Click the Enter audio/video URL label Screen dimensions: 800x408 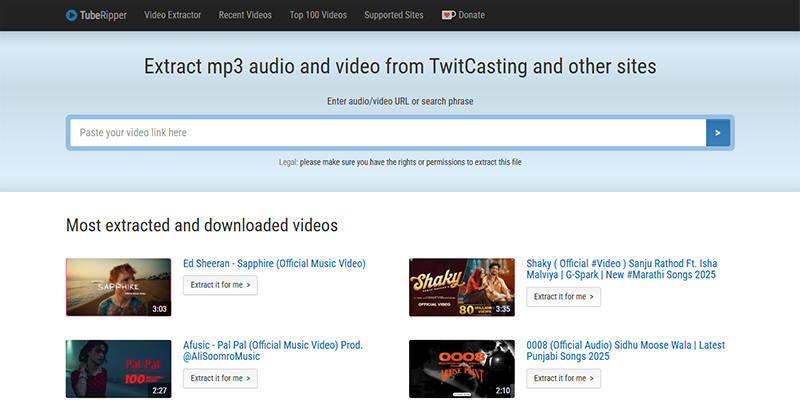pos(400,101)
